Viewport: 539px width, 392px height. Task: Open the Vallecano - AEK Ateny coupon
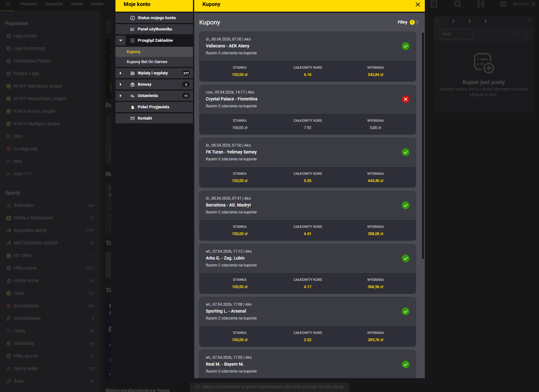[307, 57]
